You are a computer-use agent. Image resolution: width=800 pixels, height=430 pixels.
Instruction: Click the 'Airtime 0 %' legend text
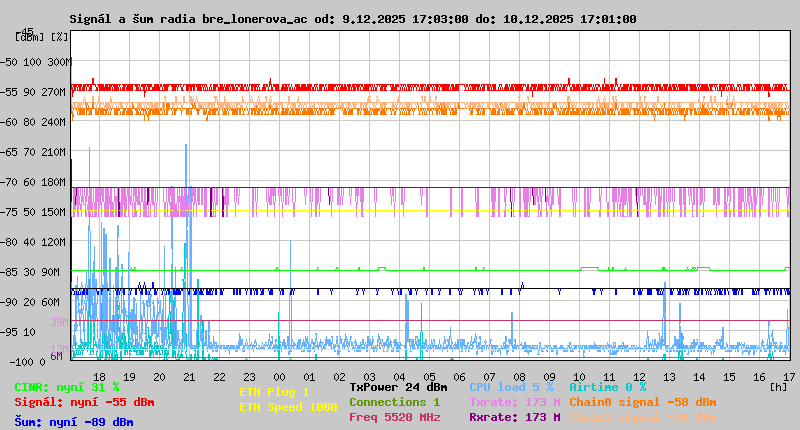608,387
